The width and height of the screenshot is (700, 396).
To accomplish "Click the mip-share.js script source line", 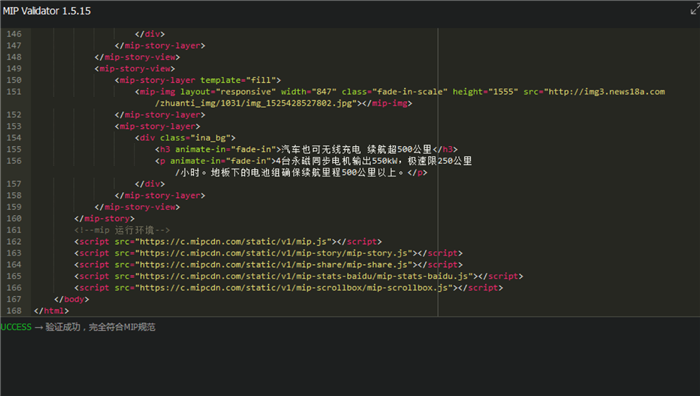I will pos(268,265).
